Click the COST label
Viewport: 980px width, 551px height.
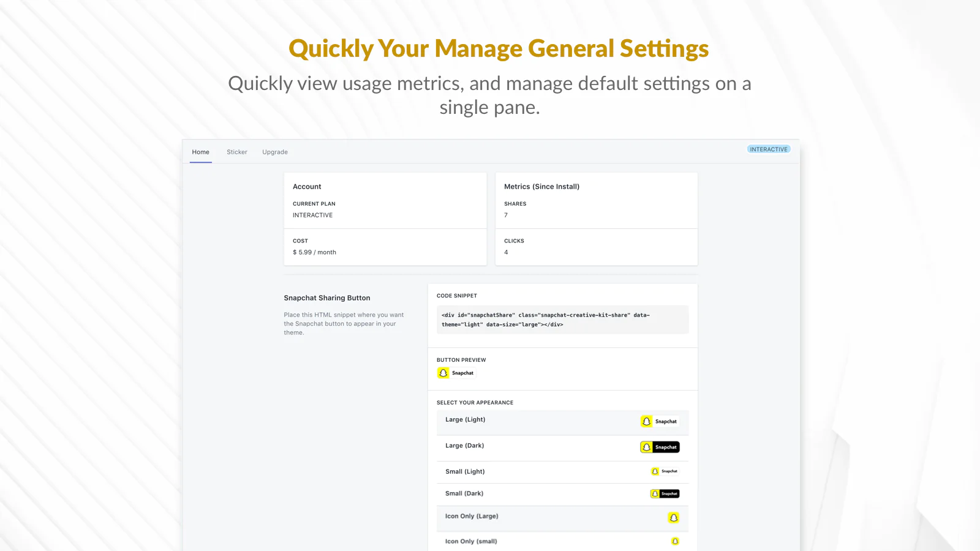(x=300, y=241)
